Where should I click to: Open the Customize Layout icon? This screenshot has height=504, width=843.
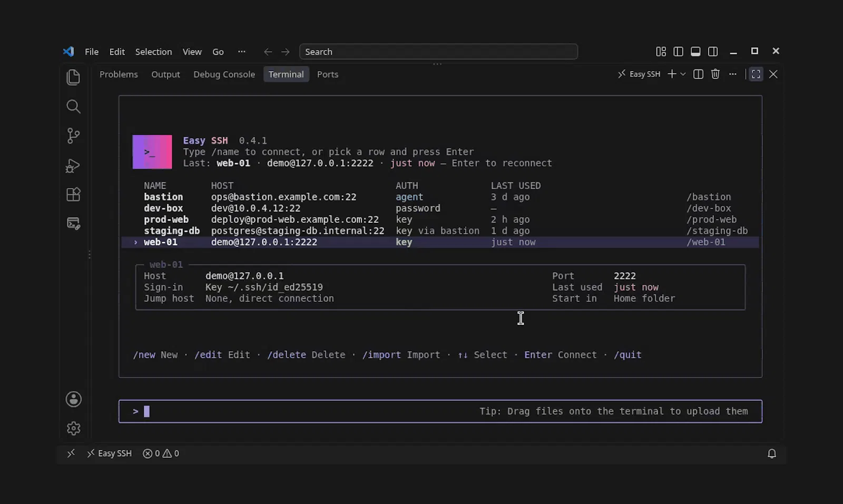[x=661, y=52]
